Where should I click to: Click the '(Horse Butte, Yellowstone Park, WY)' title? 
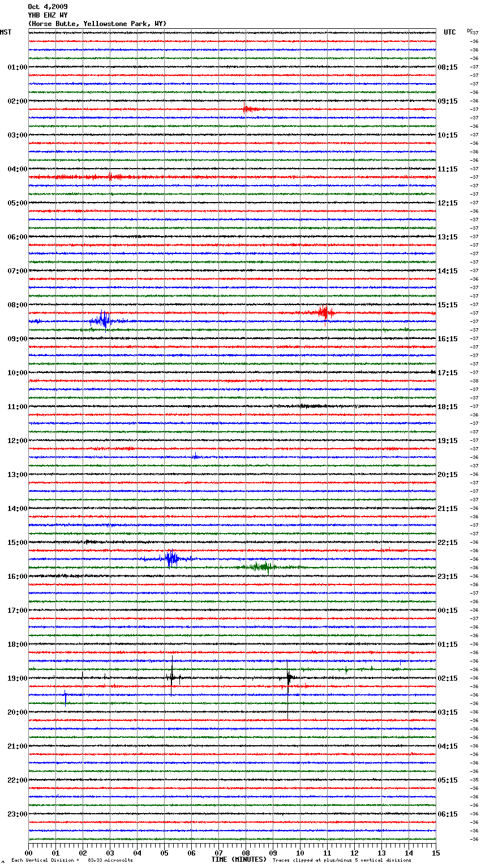point(97,24)
